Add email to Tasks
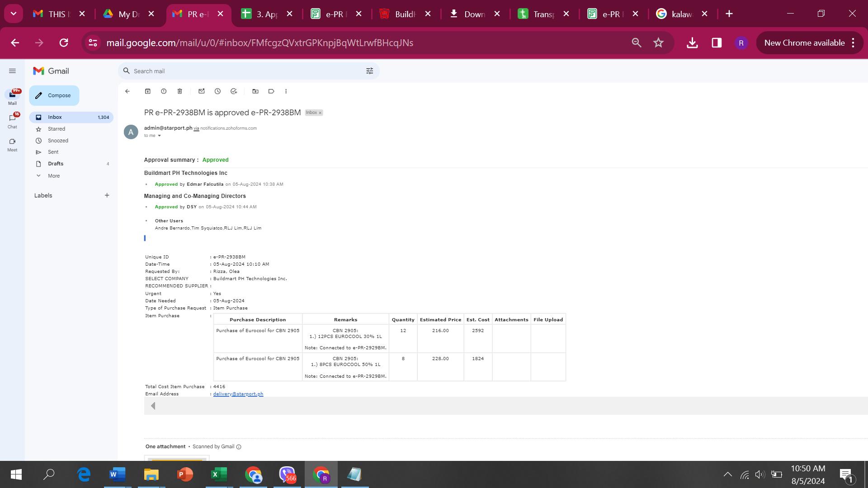The image size is (868, 488). (234, 91)
